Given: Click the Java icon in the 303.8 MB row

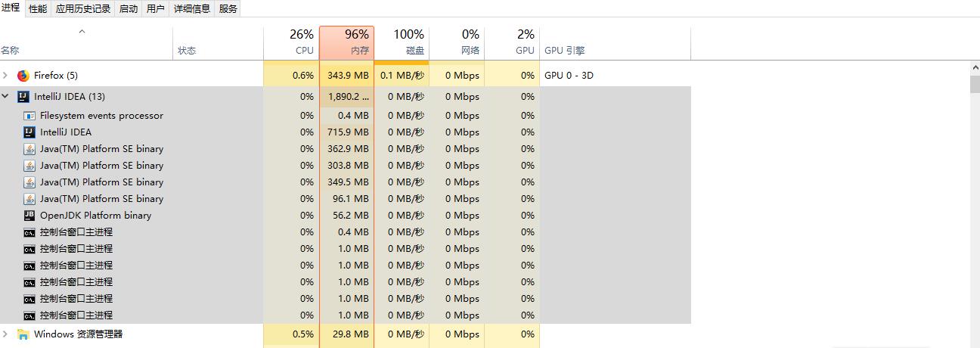Looking at the screenshot, I should click(x=29, y=166).
